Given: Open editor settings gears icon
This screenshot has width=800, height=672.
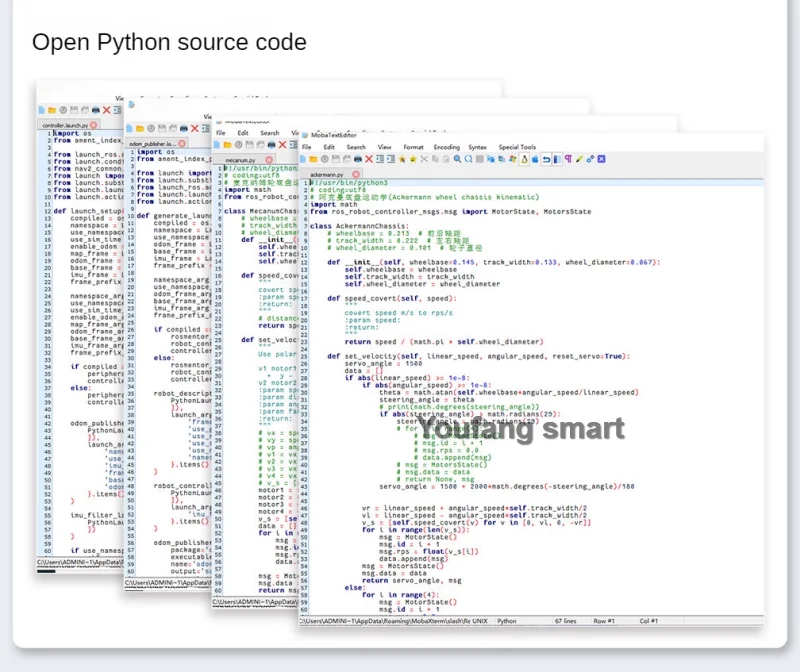Looking at the screenshot, I should click(x=590, y=159).
